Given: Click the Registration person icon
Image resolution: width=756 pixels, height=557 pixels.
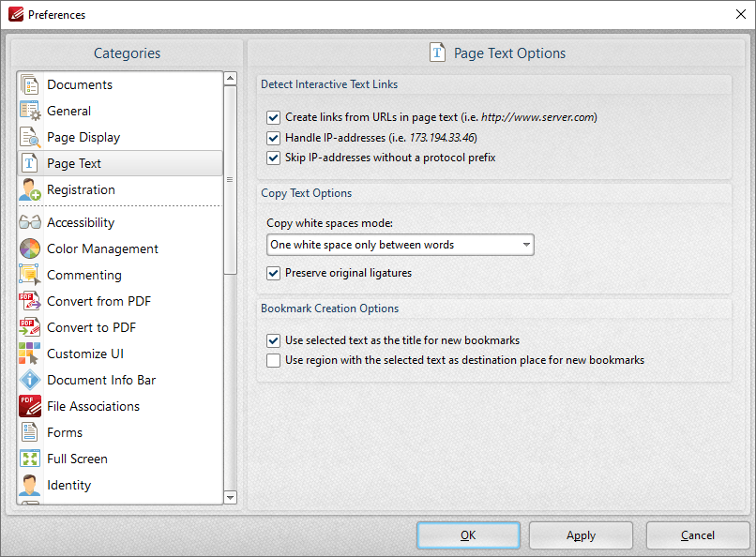Looking at the screenshot, I should 33,189.
